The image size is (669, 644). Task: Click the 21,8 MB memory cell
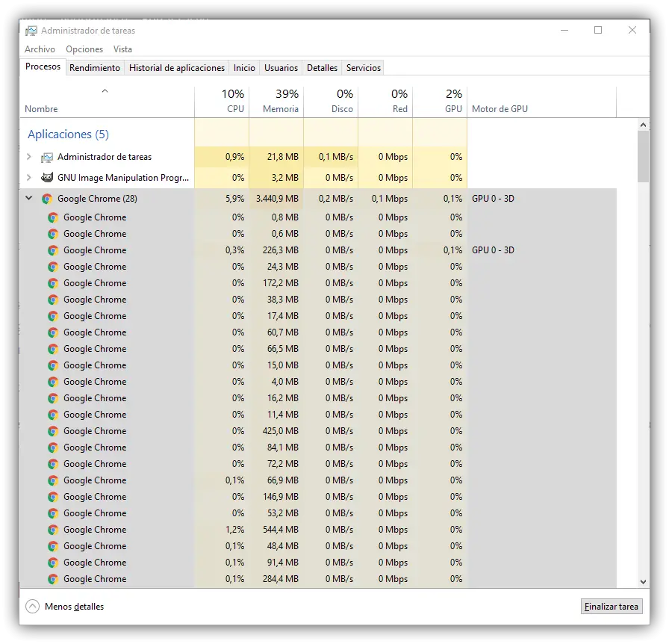point(276,157)
